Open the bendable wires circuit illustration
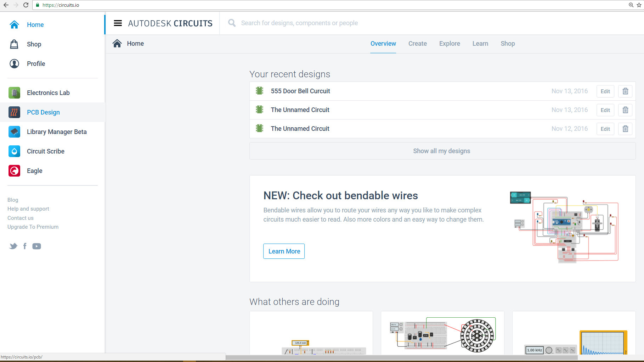This screenshot has height=362, width=644. (564, 227)
